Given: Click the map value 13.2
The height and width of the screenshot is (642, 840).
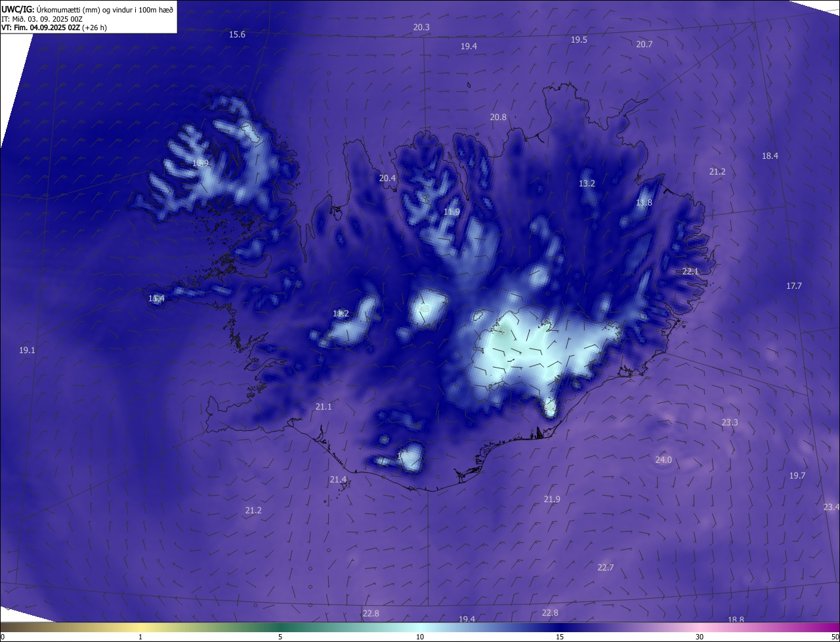Looking at the screenshot, I should (587, 183).
